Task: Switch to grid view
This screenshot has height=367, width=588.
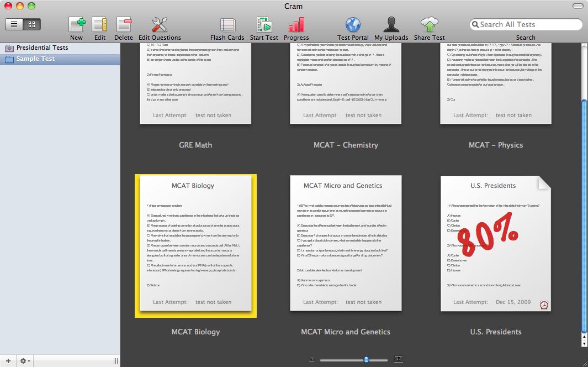Action: (x=31, y=24)
